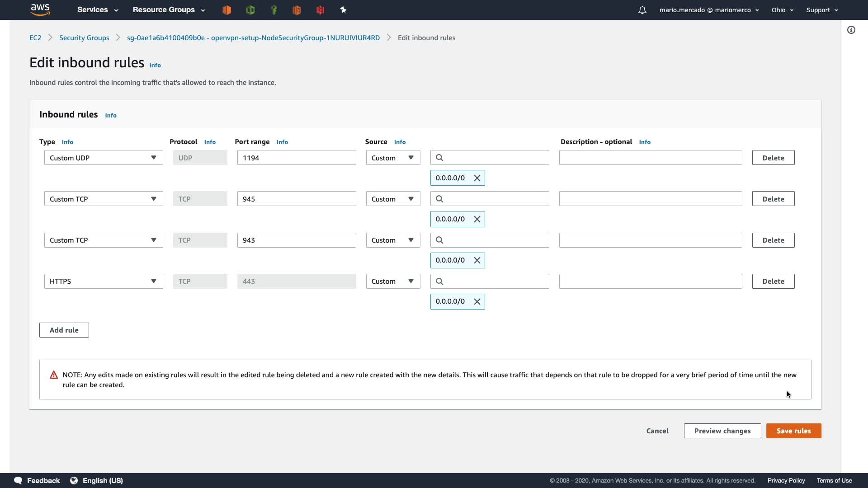The height and width of the screenshot is (488, 868).
Task: Open the notifications bell
Action: [x=642, y=10]
